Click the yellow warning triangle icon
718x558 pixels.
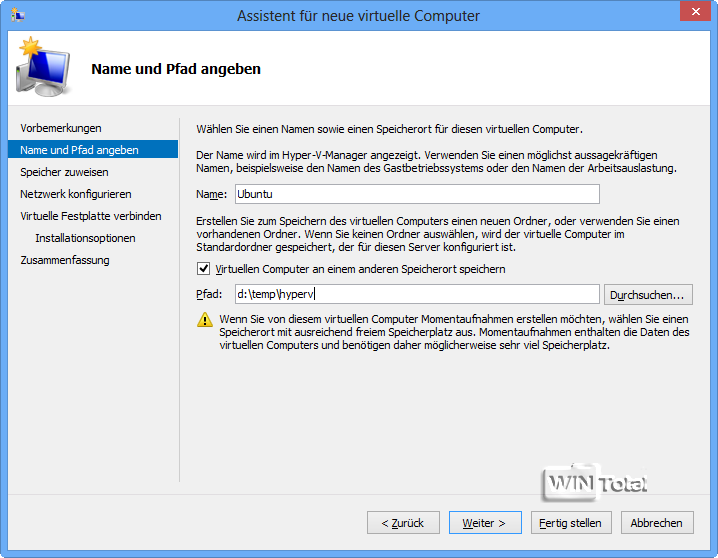pos(205,321)
